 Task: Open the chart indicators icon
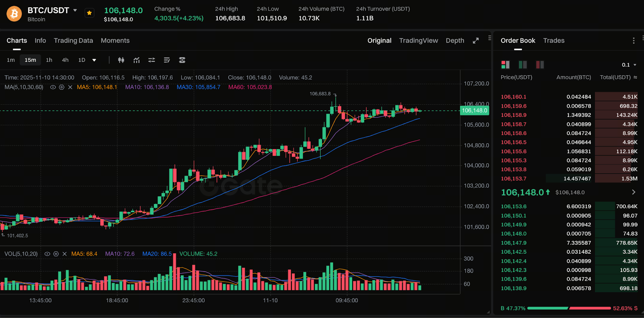(x=137, y=60)
